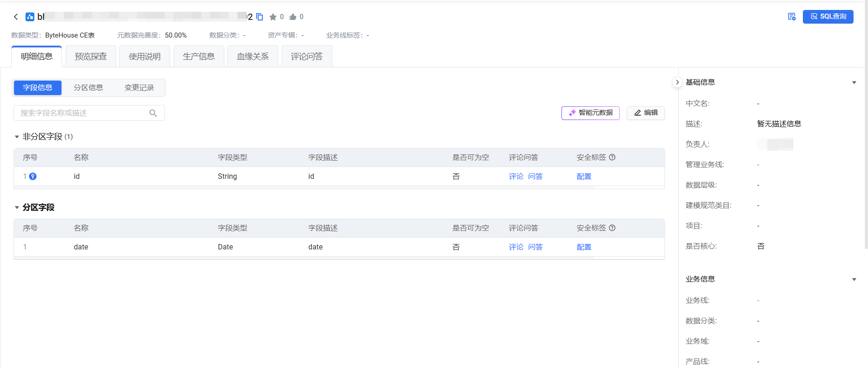Collapse the 非分区字段 section
The height and width of the screenshot is (368, 868).
coord(17,137)
